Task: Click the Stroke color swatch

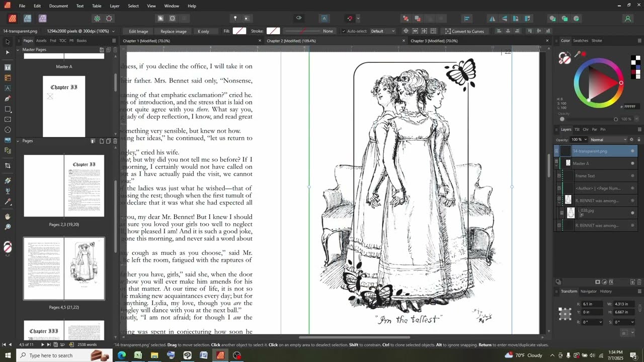Action: click(273, 31)
